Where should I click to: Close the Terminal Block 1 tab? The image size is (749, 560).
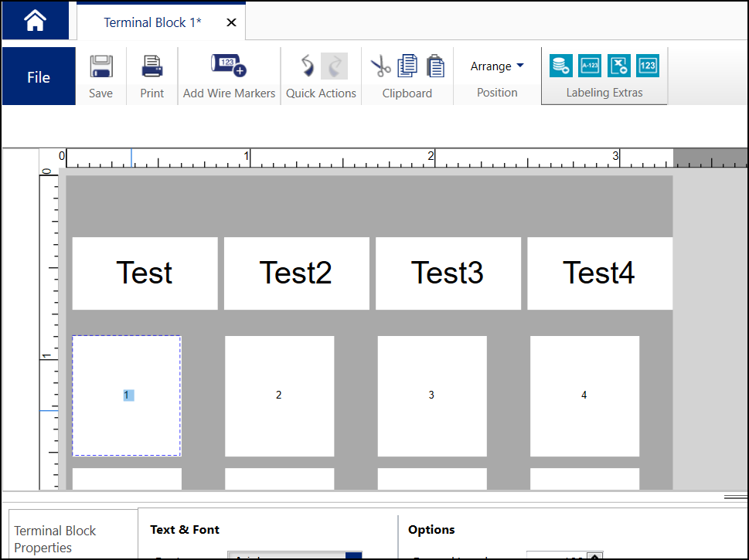point(231,22)
